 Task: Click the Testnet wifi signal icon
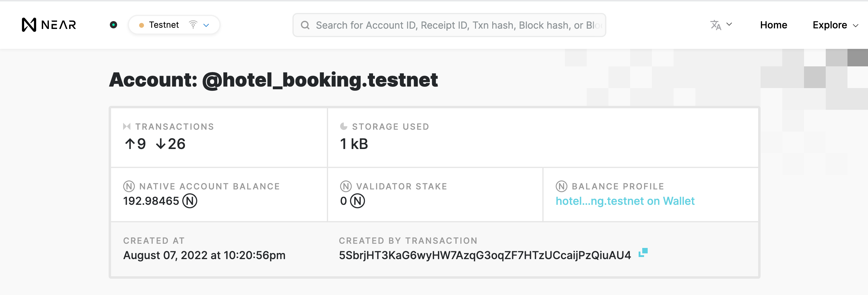point(193,25)
